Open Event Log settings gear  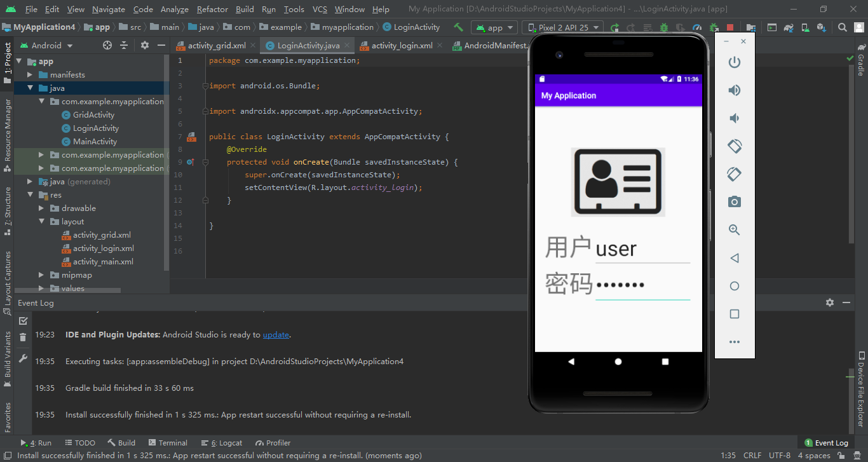[829, 302]
